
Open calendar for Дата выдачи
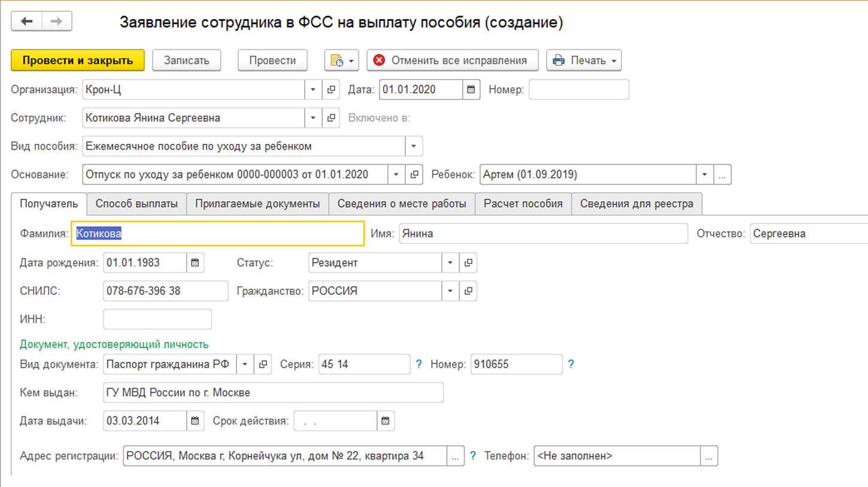pyautogui.click(x=195, y=421)
